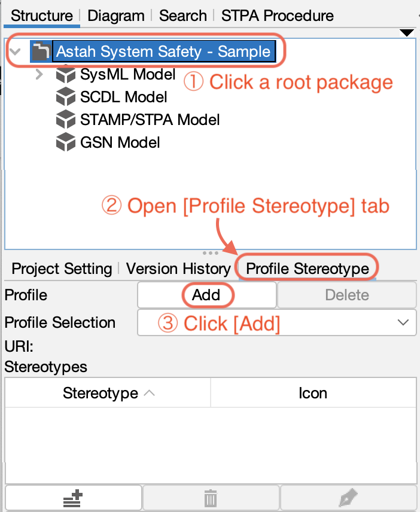Click the root package folder icon
420x512 pixels.
(41, 51)
